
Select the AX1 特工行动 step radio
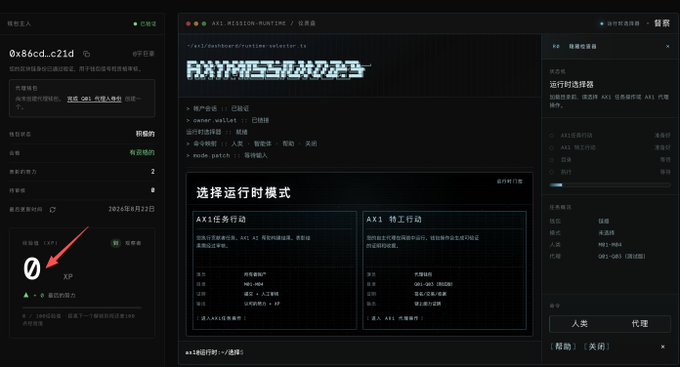(x=552, y=147)
